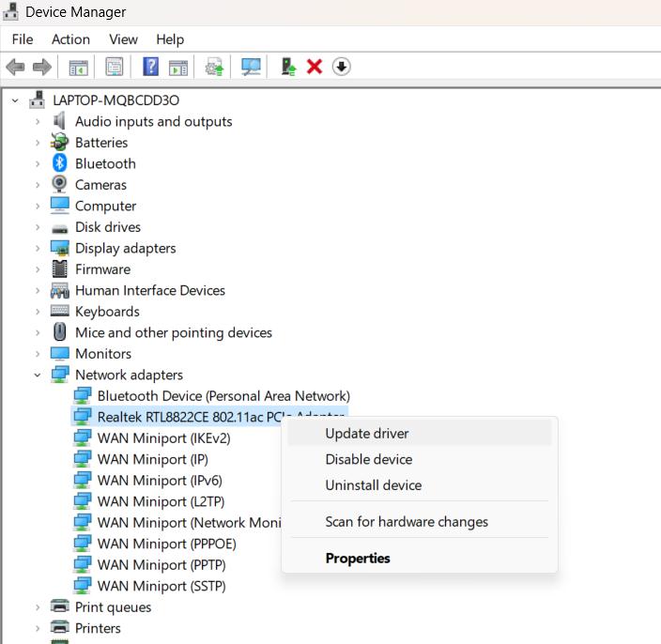The height and width of the screenshot is (644, 661).
Task: Click the Disable device down-arrow toolbar icon
Action: 342,67
